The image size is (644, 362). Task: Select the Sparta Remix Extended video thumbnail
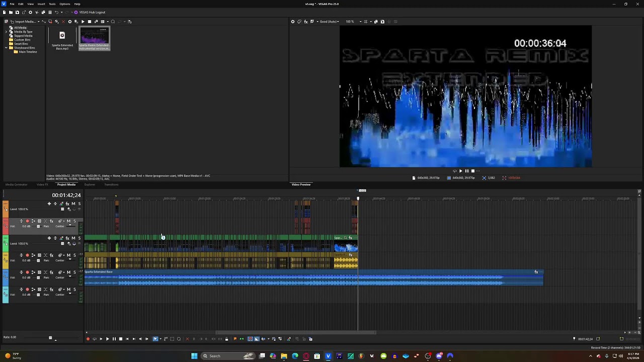95,39
